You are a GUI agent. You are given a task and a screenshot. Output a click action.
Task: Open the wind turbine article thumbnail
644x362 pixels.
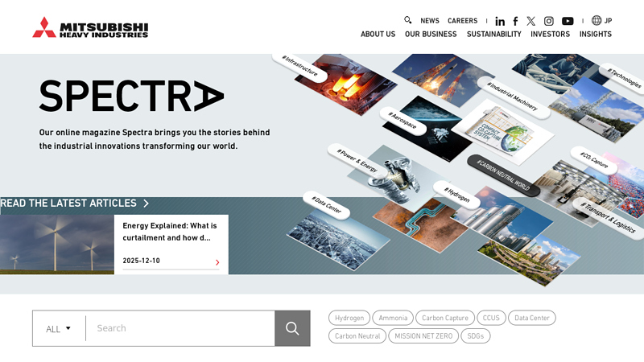tap(57, 245)
